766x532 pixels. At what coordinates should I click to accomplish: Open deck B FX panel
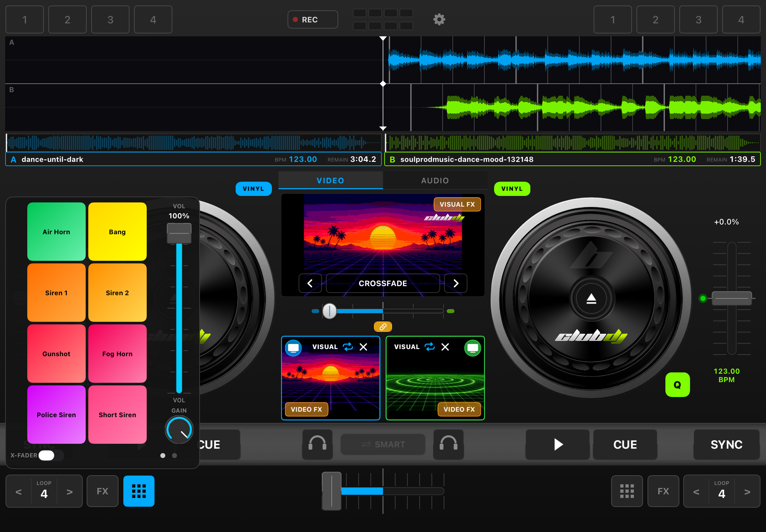[x=663, y=491]
